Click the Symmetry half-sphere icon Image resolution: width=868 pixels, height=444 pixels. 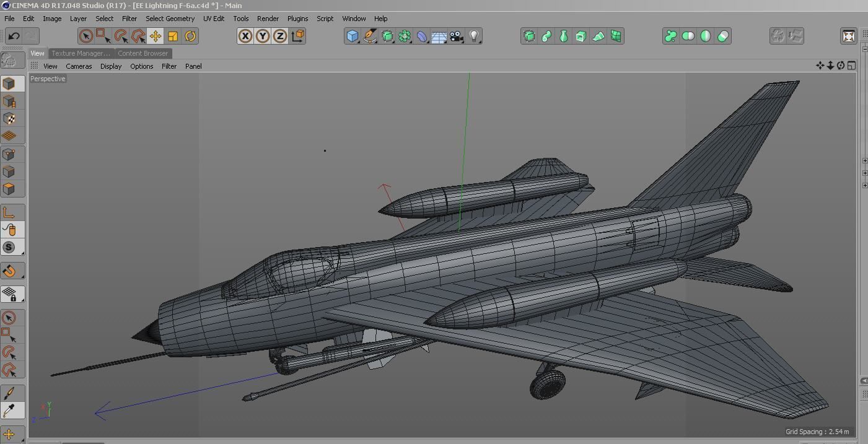pos(706,36)
